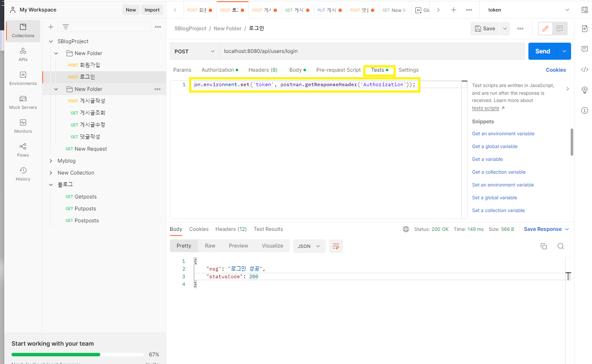Open the Save button dropdown arrow
This screenshot has width=592, height=364.
click(505, 29)
